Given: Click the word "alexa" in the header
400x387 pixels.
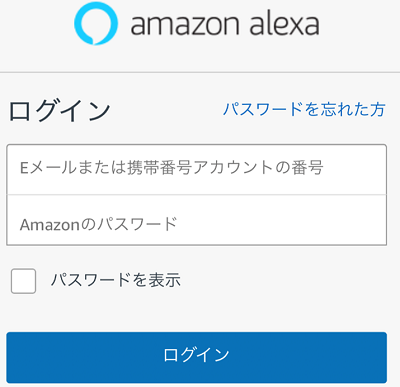Looking at the screenshot, I should click(x=285, y=24).
